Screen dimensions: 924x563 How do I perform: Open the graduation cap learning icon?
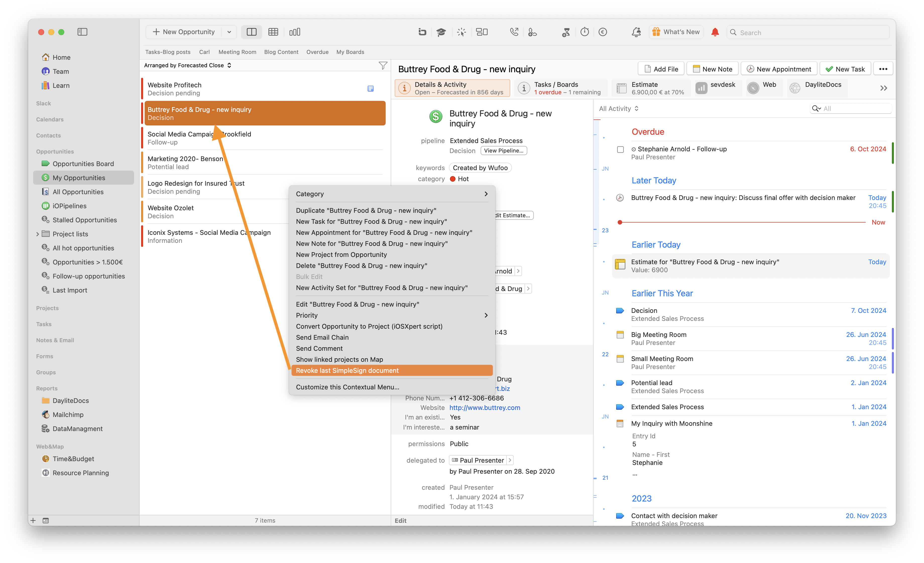pos(441,32)
